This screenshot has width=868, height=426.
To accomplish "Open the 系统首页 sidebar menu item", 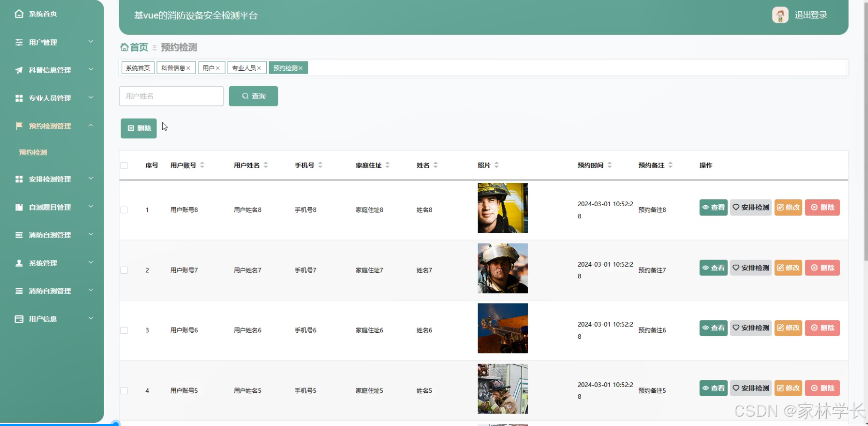I will click(43, 14).
